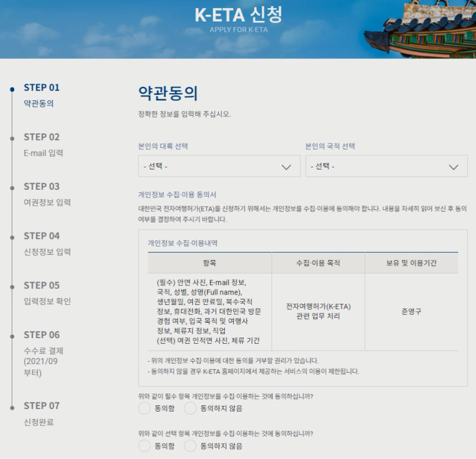The width and height of the screenshot is (476, 459).
Task: Go to STEP 02 E-mail 입력
Action: (43, 145)
